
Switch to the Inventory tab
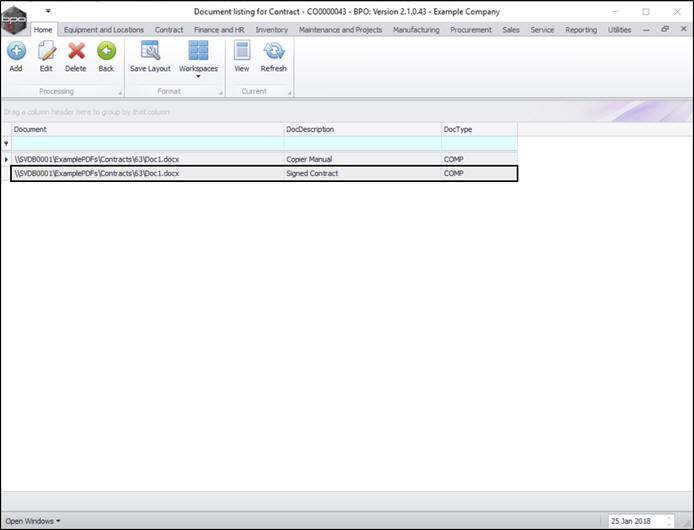coord(271,30)
